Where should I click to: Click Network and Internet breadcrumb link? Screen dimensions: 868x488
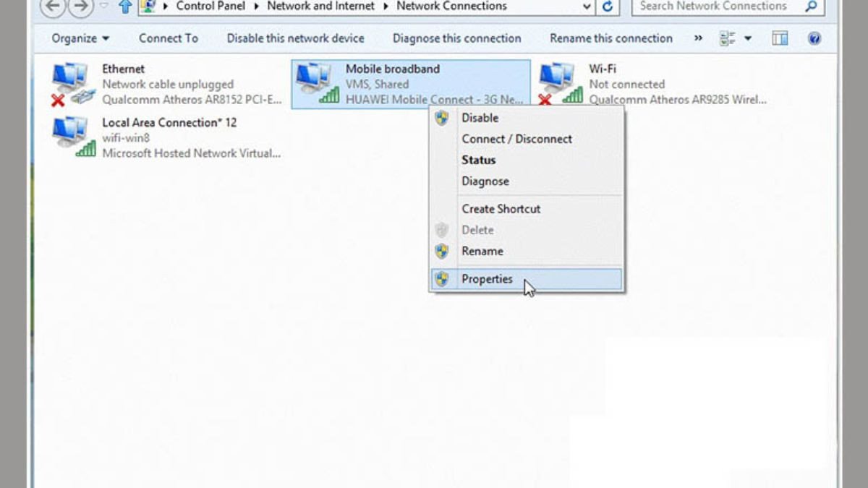320,7
